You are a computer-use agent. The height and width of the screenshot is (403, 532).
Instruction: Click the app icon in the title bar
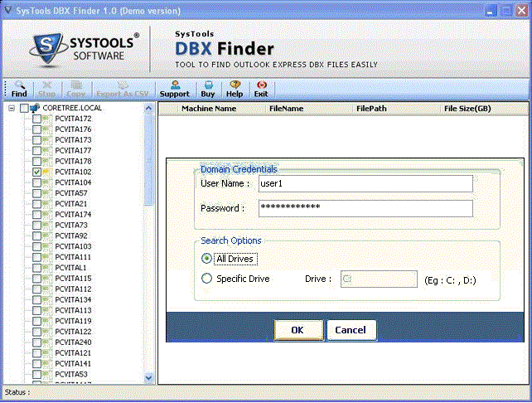(x=8, y=10)
